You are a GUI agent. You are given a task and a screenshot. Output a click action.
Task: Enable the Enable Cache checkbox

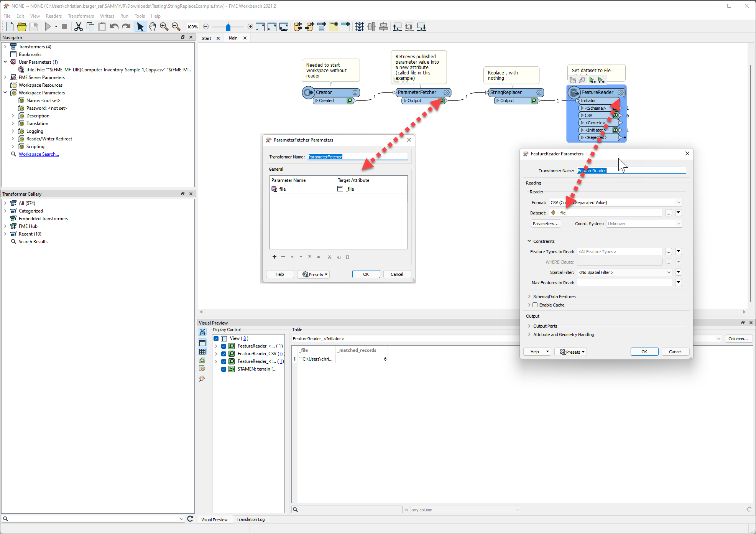click(535, 305)
